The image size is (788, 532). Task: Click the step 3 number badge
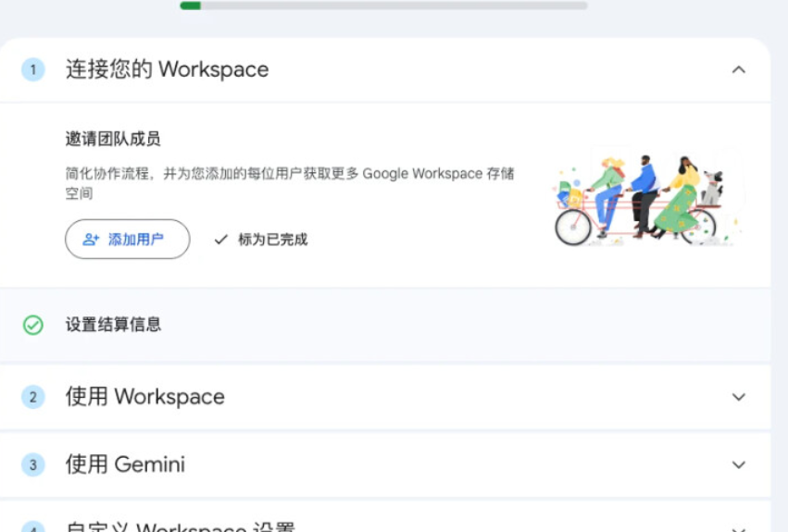point(33,464)
